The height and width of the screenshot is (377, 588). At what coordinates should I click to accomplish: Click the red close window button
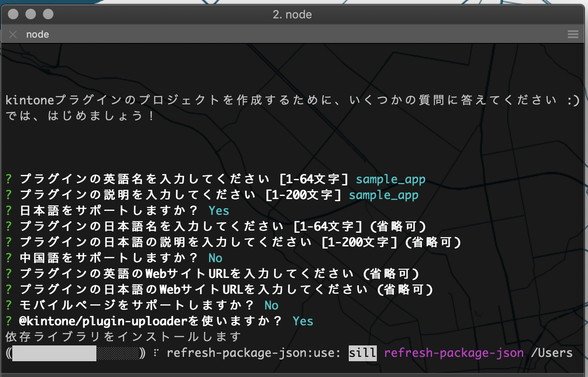13,14
